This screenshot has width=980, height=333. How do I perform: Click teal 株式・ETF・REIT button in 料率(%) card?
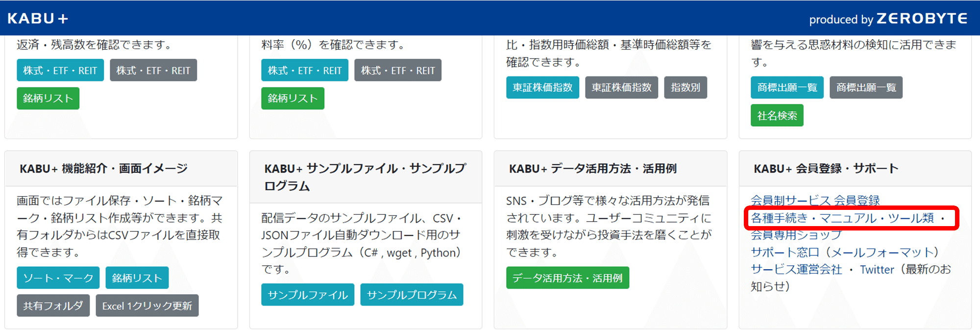click(305, 70)
